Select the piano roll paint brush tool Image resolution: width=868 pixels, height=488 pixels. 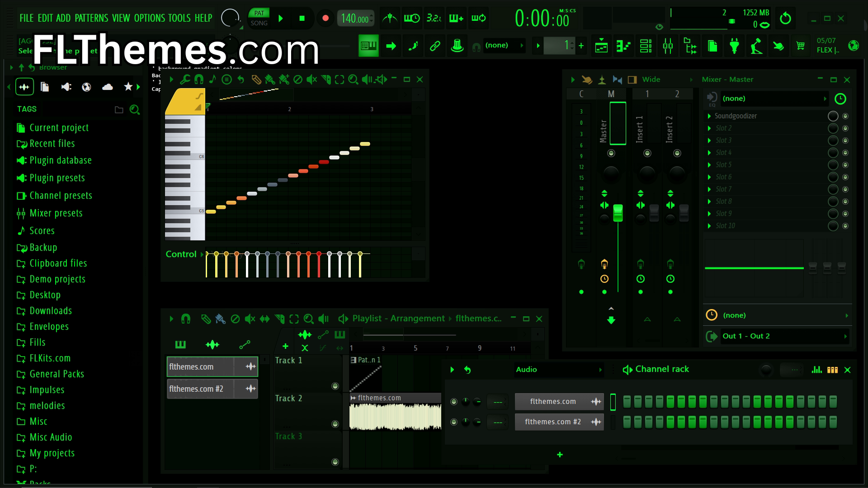click(270, 80)
